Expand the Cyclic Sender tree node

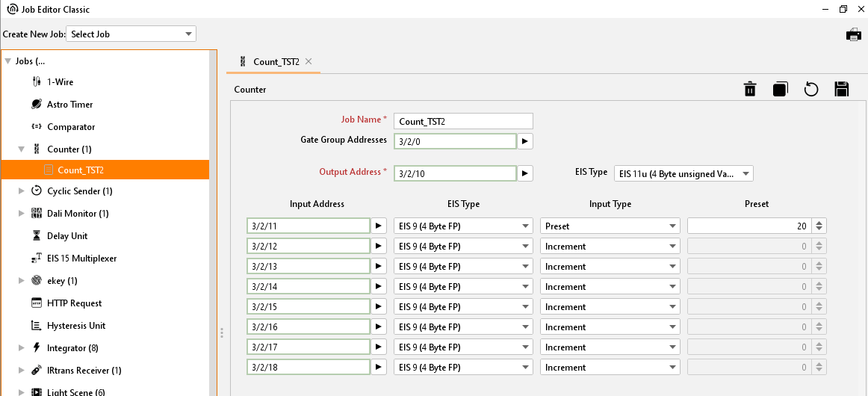click(x=20, y=191)
